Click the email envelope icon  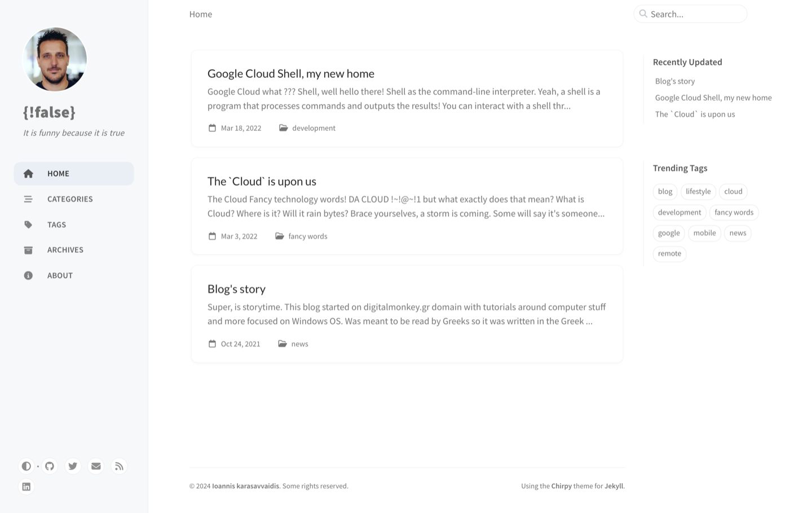[96, 466]
